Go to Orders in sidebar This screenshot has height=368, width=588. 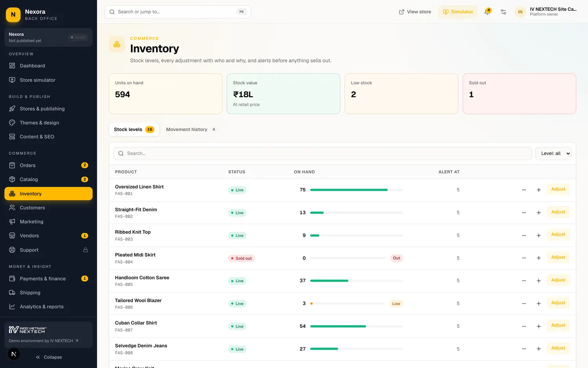[49, 166]
